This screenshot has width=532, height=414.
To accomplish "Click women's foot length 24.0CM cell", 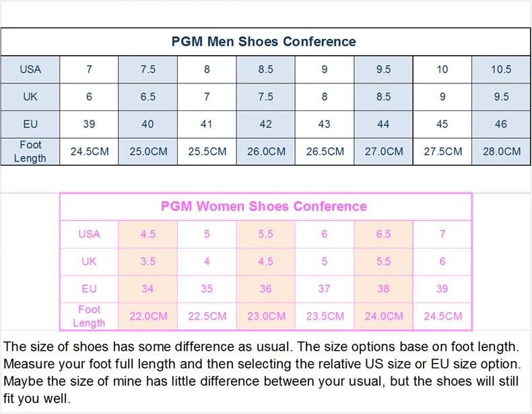I will [383, 316].
